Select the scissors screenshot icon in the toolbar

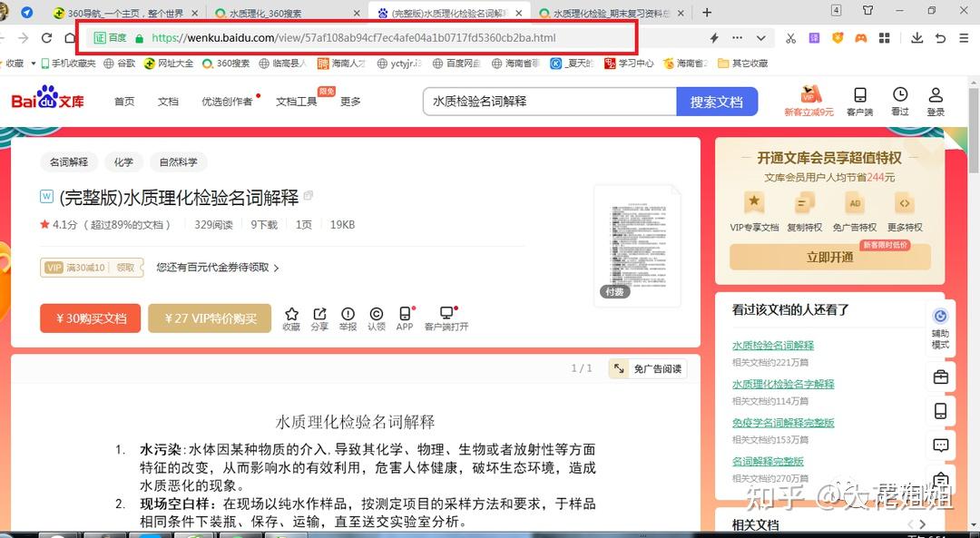pyautogui.click(x=789, y=38)
